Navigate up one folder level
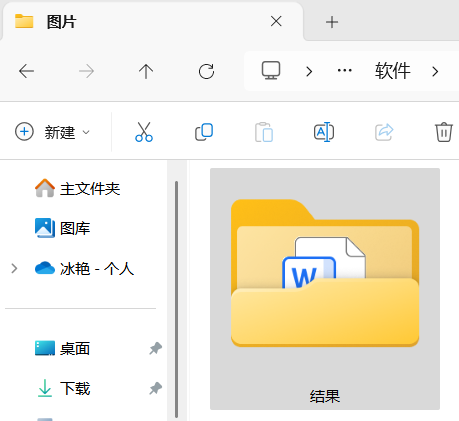 [x=146, y=71]
